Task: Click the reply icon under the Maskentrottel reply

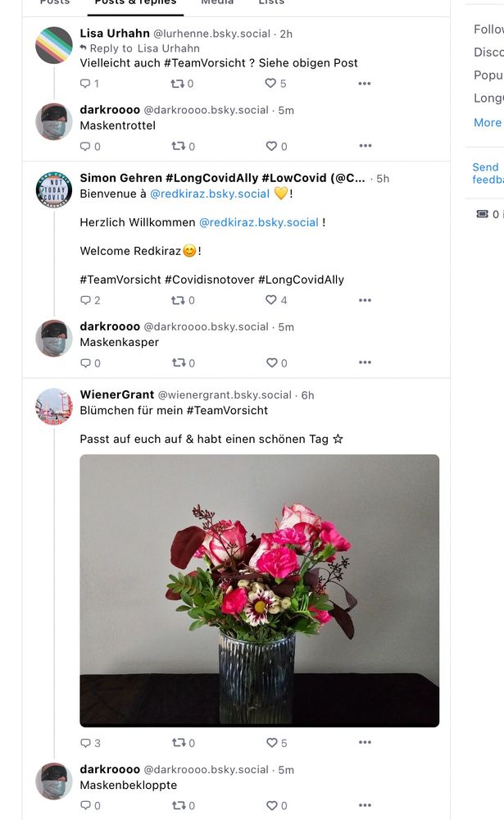Action: pos(85,146)
